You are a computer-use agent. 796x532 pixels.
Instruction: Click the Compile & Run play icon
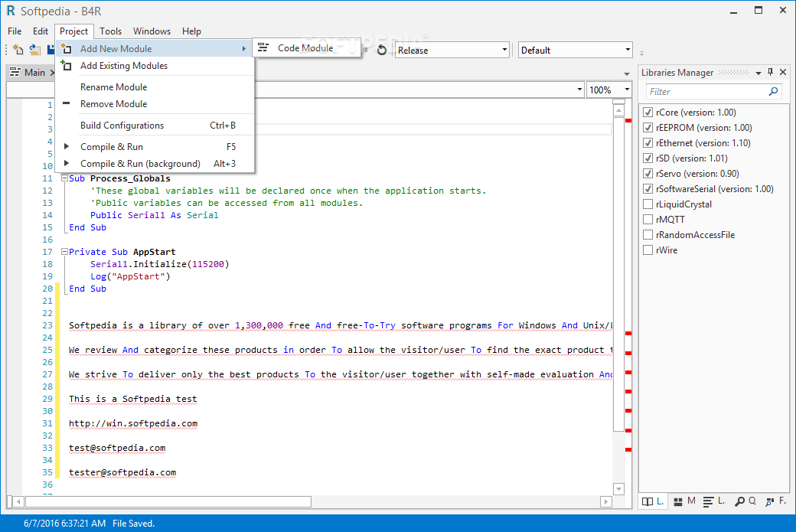coord(66,146)
